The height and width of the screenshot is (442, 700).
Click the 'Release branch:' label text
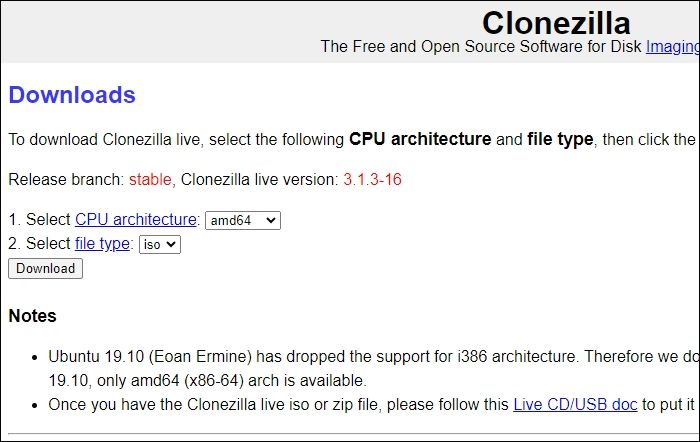[x=65, y=180]
